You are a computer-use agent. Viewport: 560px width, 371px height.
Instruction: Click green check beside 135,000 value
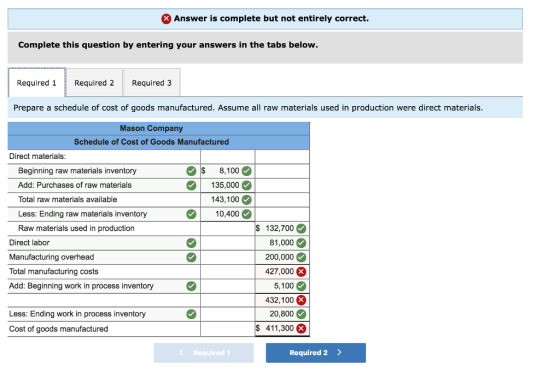(x=247, y=185)
